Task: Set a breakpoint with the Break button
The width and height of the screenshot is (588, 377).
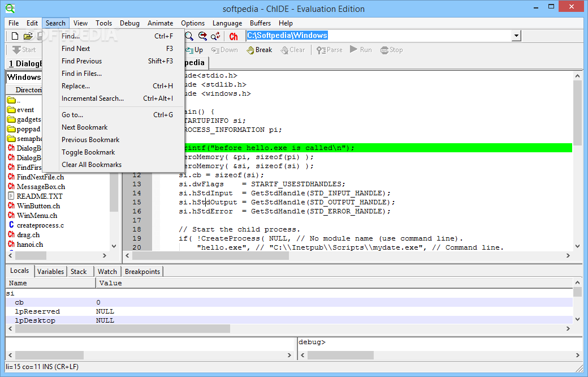Action: coord(259,50)
